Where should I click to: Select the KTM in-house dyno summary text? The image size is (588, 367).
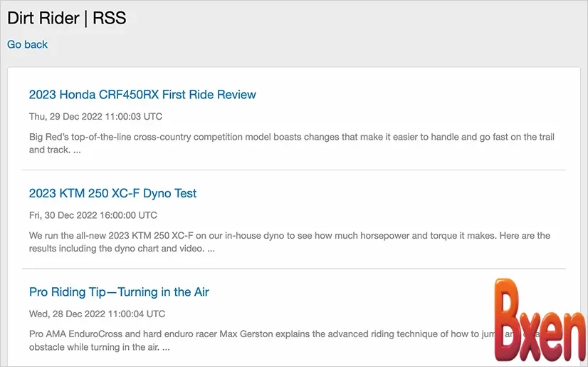tap(290, 242)
